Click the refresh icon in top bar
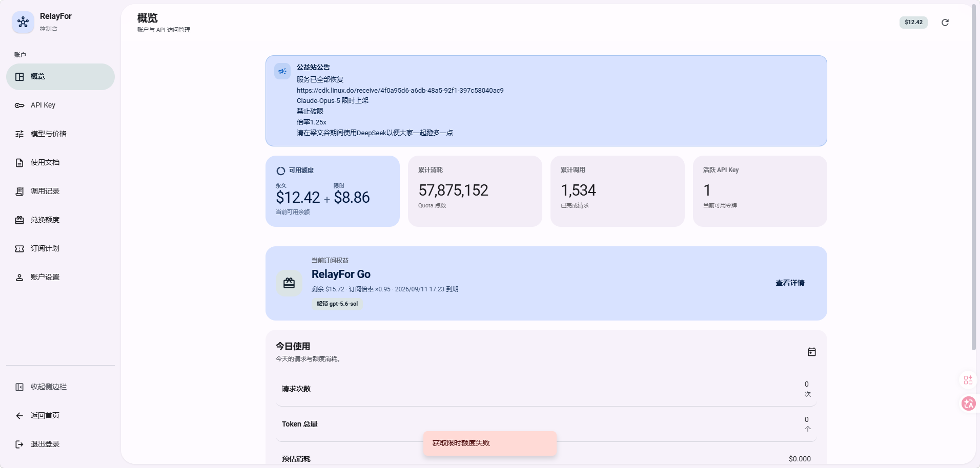980x468 pixels. (x=945, y=23)
